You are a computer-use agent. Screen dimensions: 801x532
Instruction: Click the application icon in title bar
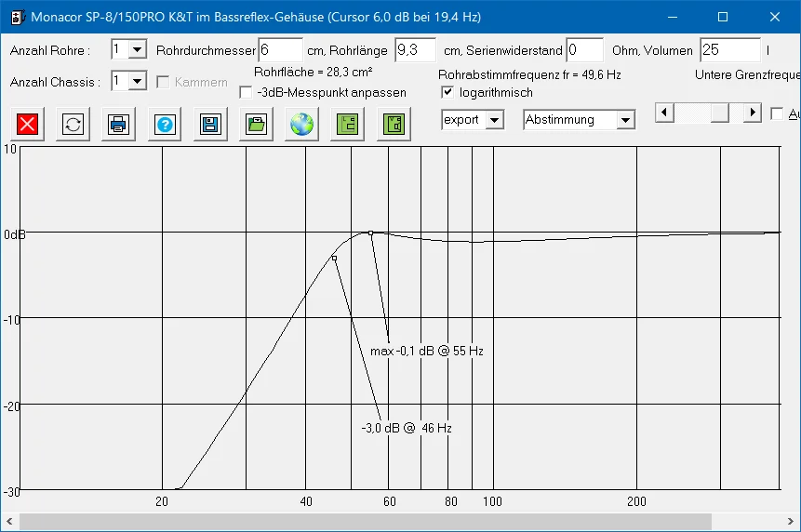(18, 17)
